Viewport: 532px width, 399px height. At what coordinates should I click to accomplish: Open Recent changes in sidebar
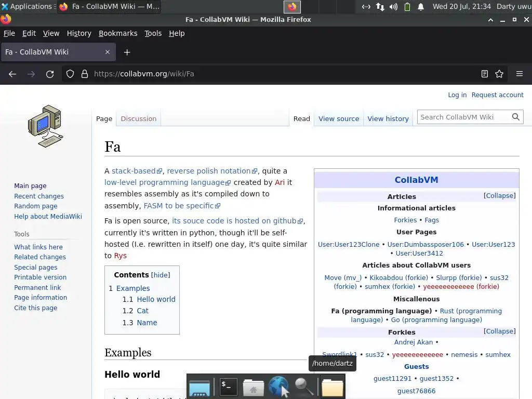(38, 196)
